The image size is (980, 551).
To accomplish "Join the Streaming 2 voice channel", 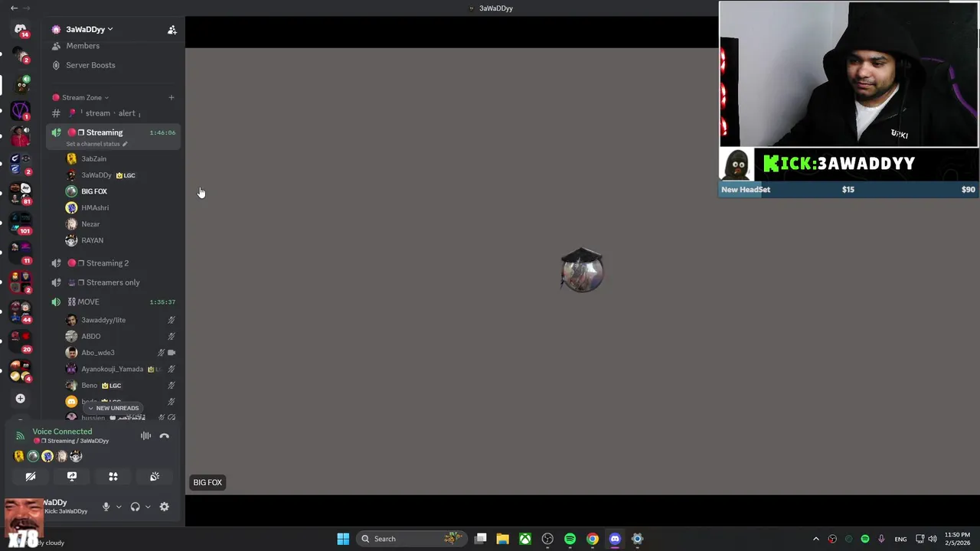I will tap(107, 263).
